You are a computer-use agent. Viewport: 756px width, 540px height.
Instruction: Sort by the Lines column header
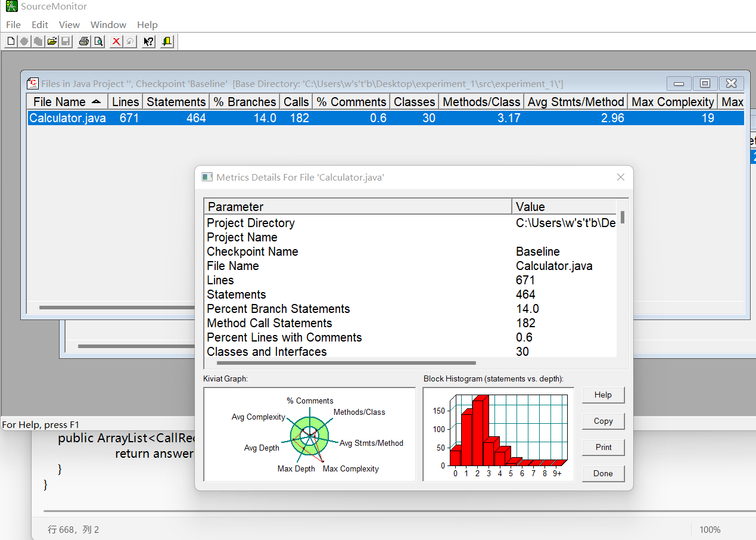(x=125, y=102)
